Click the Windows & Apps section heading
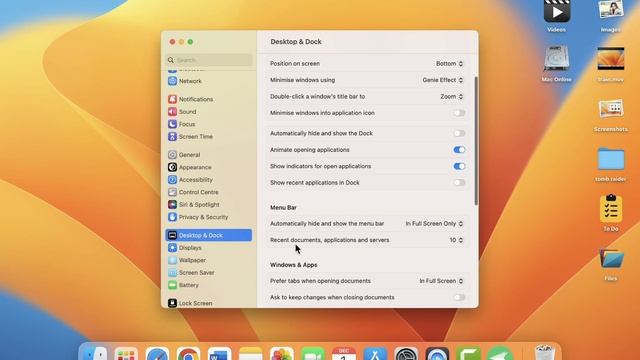This screenshot has width=640, height=360. [x=293, y=265]
